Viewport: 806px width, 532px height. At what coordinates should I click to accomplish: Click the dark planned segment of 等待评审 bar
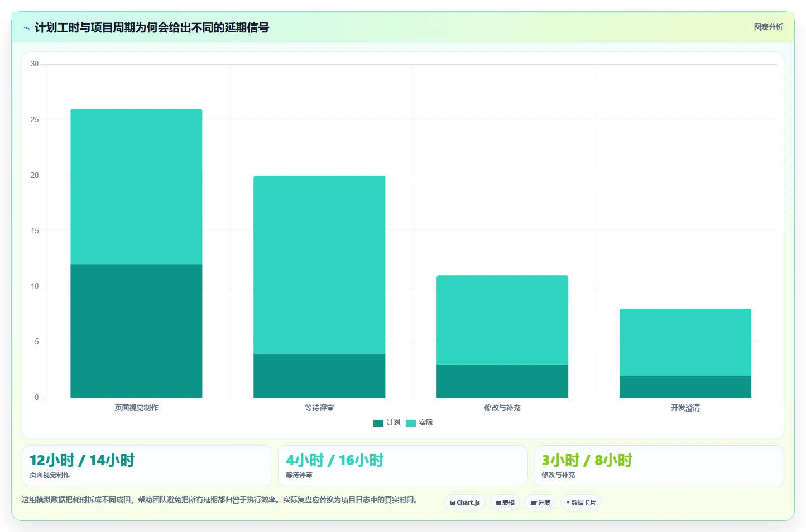(319, 376)
